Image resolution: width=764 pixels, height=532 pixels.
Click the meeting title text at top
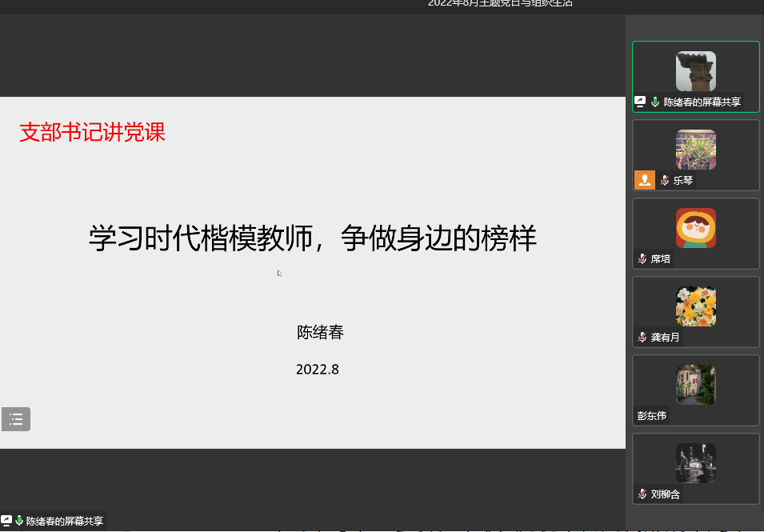pyautogui.click(x=500, y=3)
